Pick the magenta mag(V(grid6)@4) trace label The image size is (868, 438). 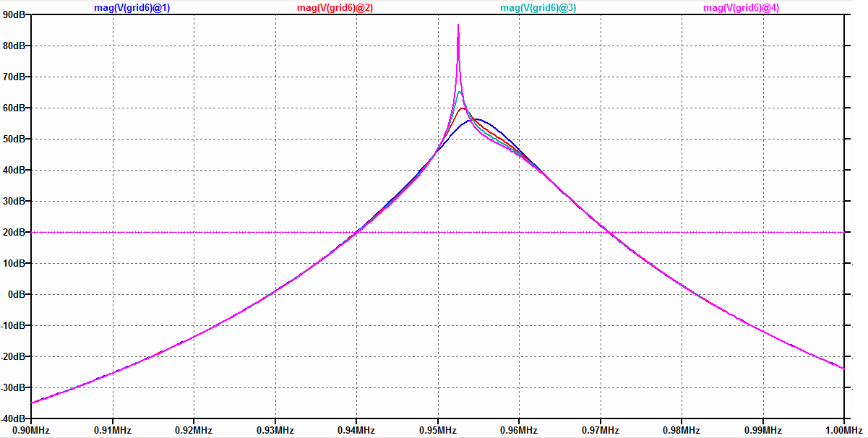(x=741, y=7)
